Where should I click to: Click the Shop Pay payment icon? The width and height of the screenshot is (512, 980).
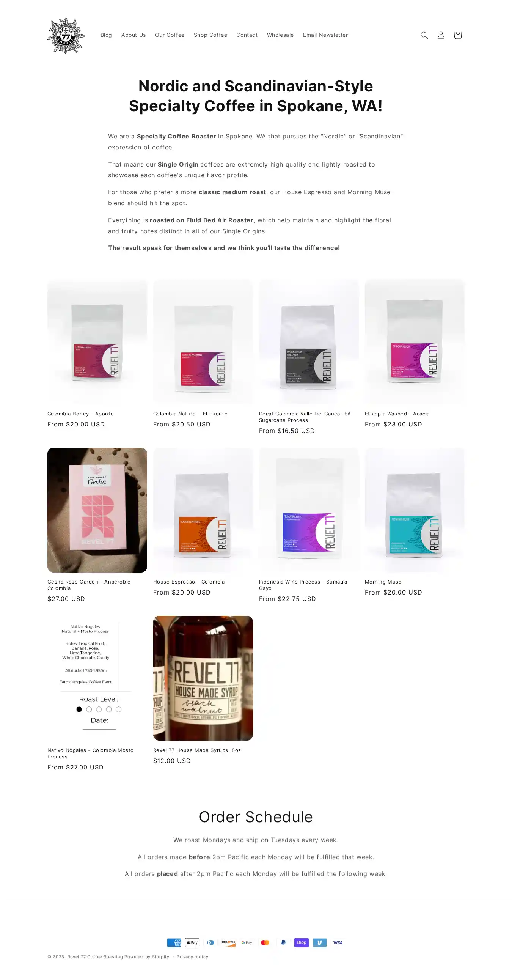click(x=301, y=942)
